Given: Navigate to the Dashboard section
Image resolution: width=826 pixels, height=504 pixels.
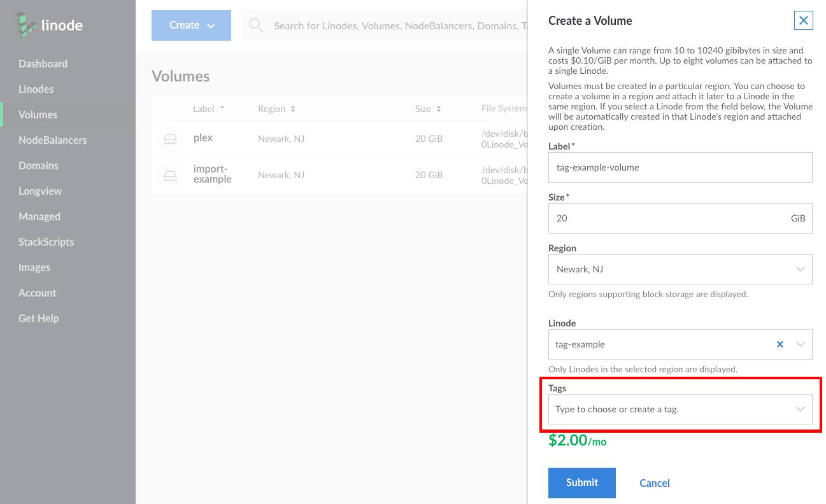Looking at the screenshot, I should point(43,64).
